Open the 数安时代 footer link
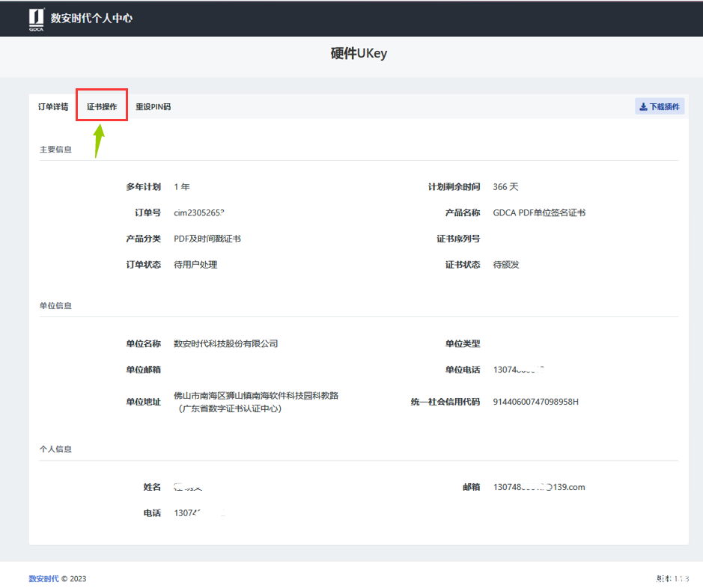This screenshot has width=703, height=588. click(43, 578)
